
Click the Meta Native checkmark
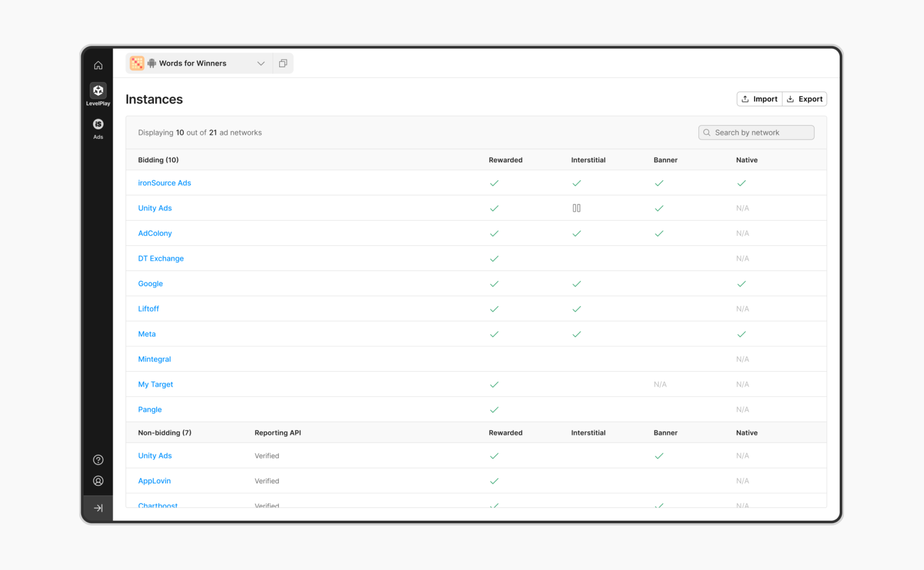(742, 334)
